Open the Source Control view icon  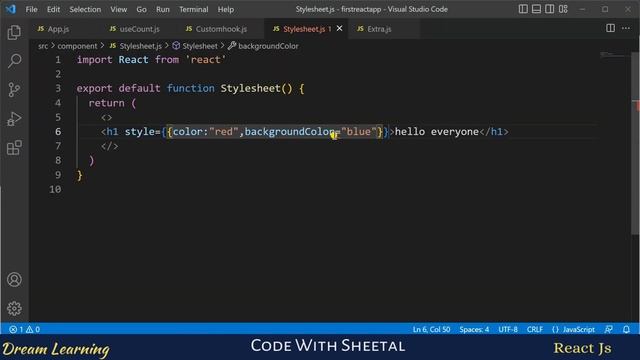(x=14, y=89)
